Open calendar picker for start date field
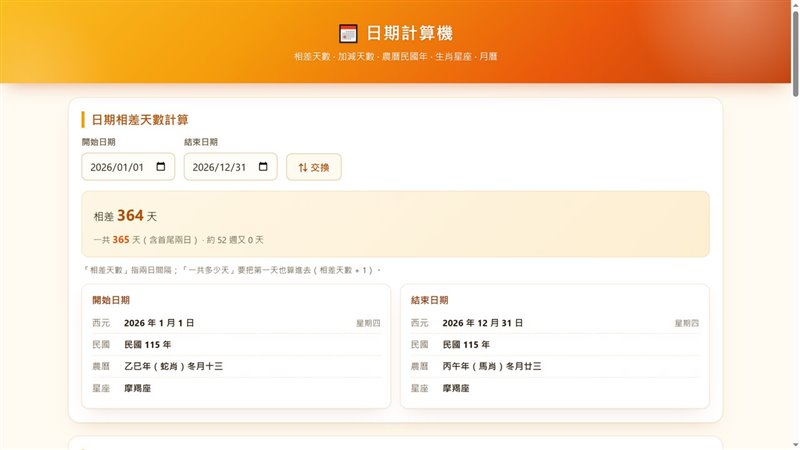Viewport: 800px width, 450px height. (161, 167)
